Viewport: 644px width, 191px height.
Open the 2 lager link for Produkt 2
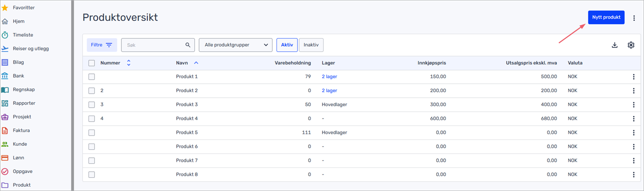tap(329, 91)
